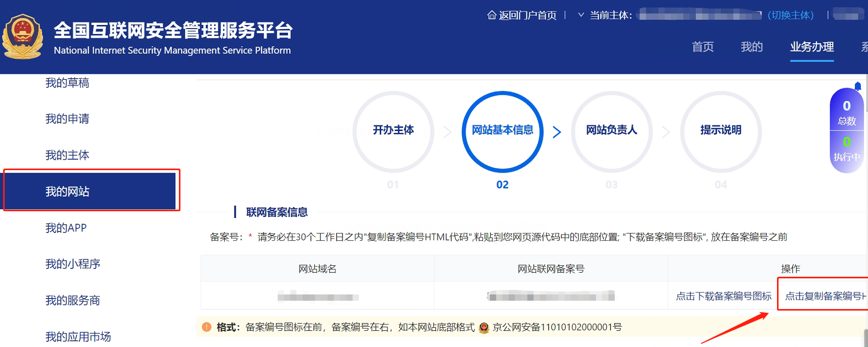The width and height of the screenshot is (868, 347).
Task: Click the gray arrow after 网站负责人 step
Action: click(x=666, y=132)
